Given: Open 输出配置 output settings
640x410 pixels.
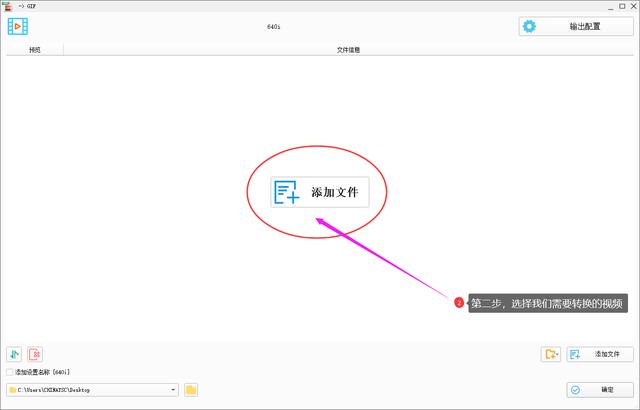Looking at the screenshot, I should tap(575, 26).
